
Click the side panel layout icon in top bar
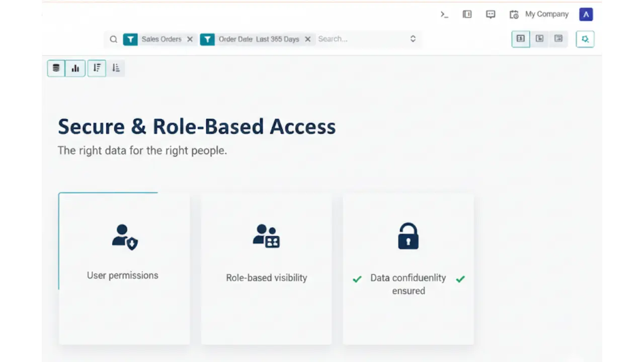tap(467, 15)
